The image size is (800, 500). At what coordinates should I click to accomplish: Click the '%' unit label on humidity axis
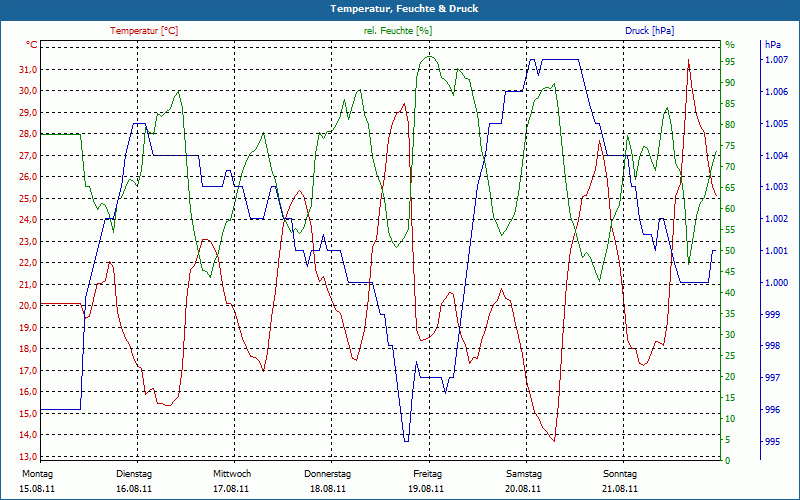coord(730,45)
